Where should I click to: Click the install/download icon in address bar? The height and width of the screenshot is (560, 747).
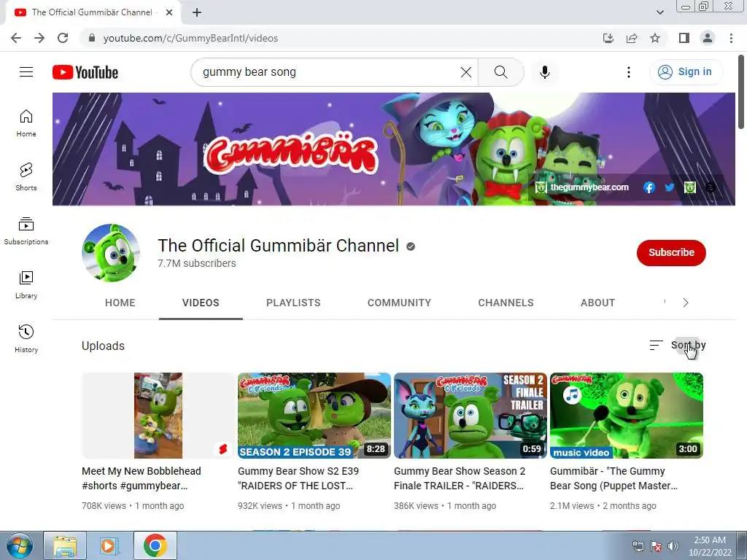(608, 38)
